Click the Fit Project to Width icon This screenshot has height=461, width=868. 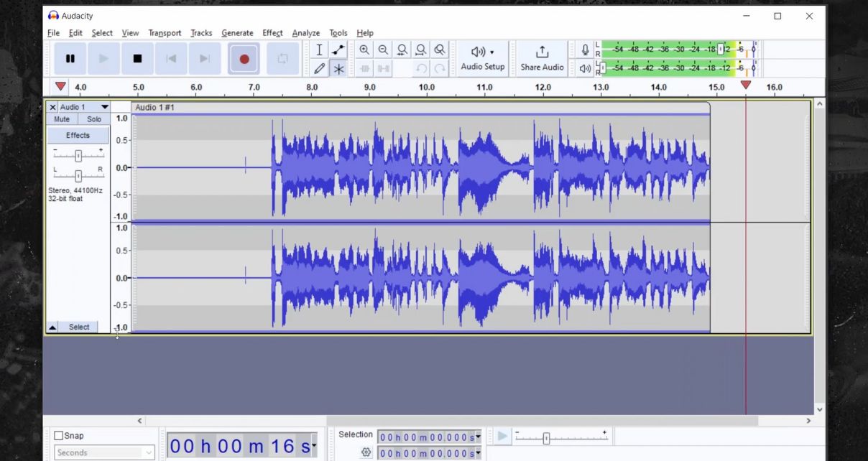tap(420, 50)
